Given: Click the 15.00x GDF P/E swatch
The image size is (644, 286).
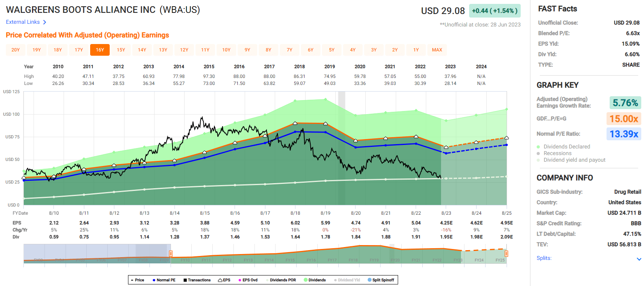Looking at the screenshot, I should coord(624,119).
